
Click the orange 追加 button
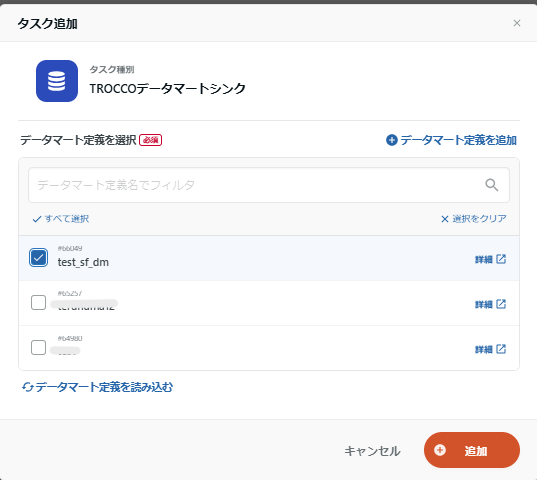[472, 450]
